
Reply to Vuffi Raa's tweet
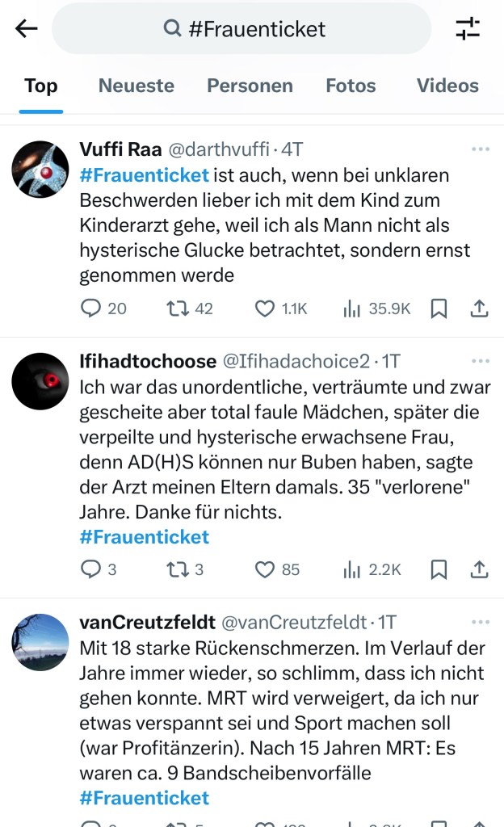pos(93,308)
